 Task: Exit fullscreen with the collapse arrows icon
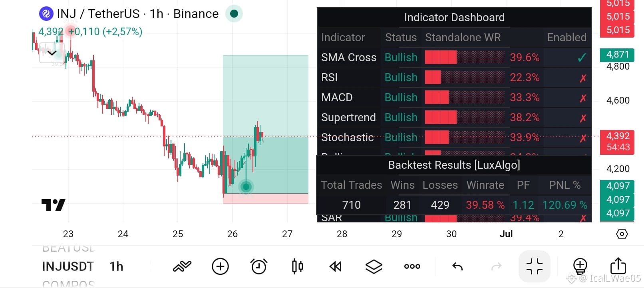tap(535, 266)
